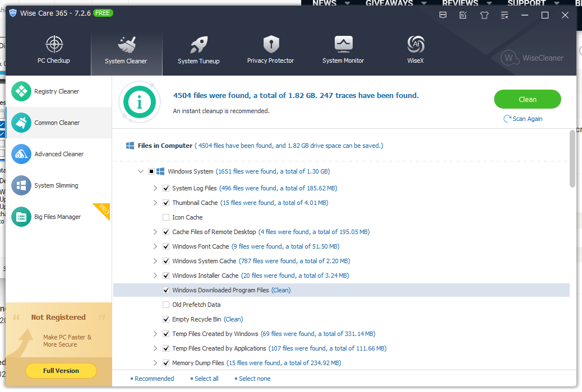Uncheck the Windows Font Cache checkbox

pos(166,246)
